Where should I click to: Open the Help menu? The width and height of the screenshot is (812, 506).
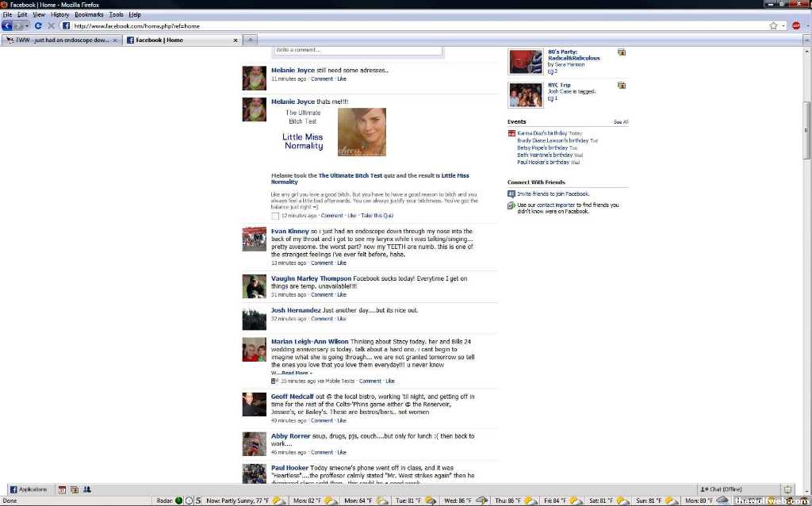click(135, 15)
